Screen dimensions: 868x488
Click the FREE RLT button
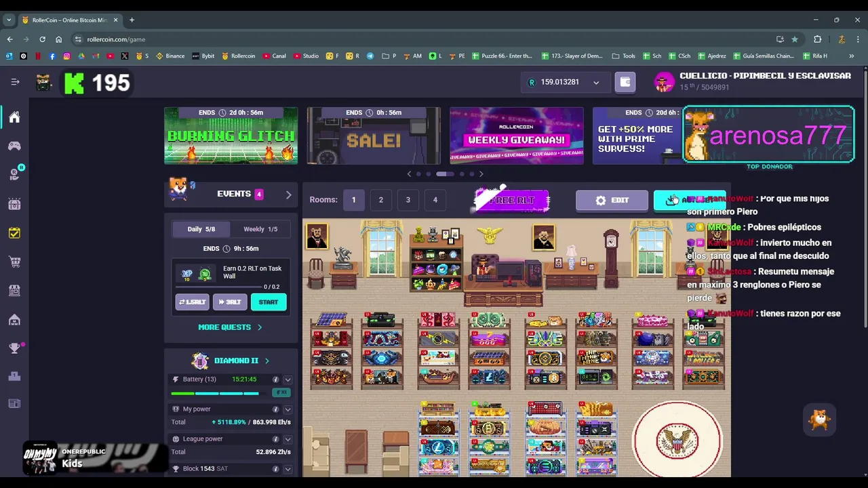point(511,200)
